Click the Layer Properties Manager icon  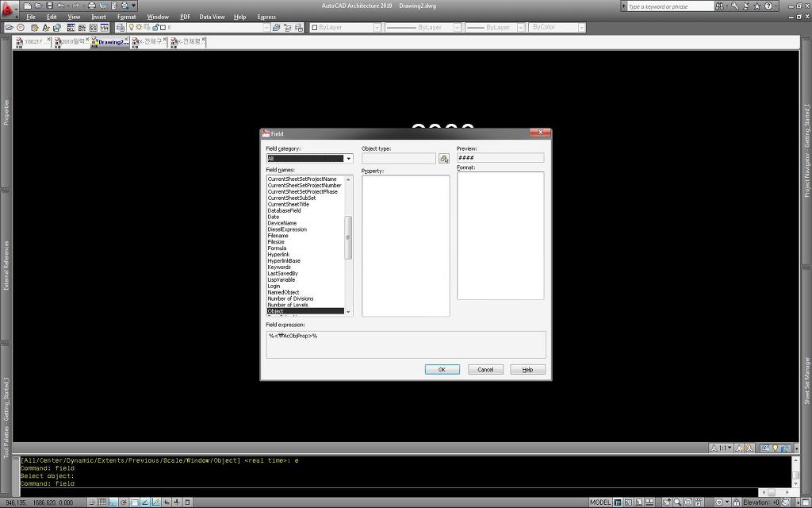[x=121, y=28]
